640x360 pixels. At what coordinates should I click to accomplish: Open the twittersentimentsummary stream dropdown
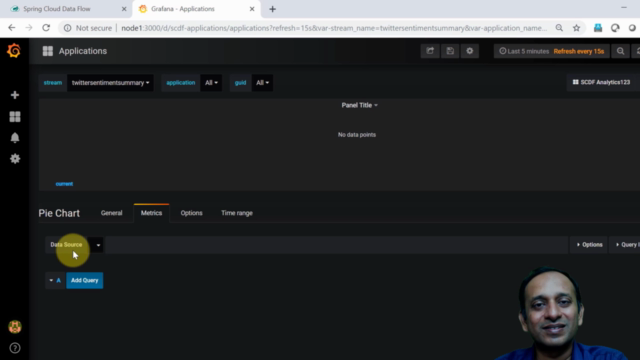click(110, 82)
